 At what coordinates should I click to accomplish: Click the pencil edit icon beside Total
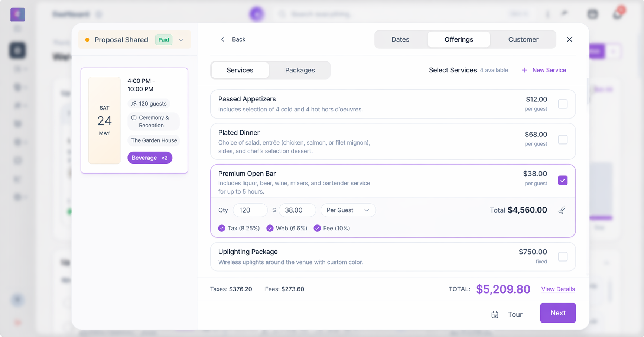[x=562, y=210]
